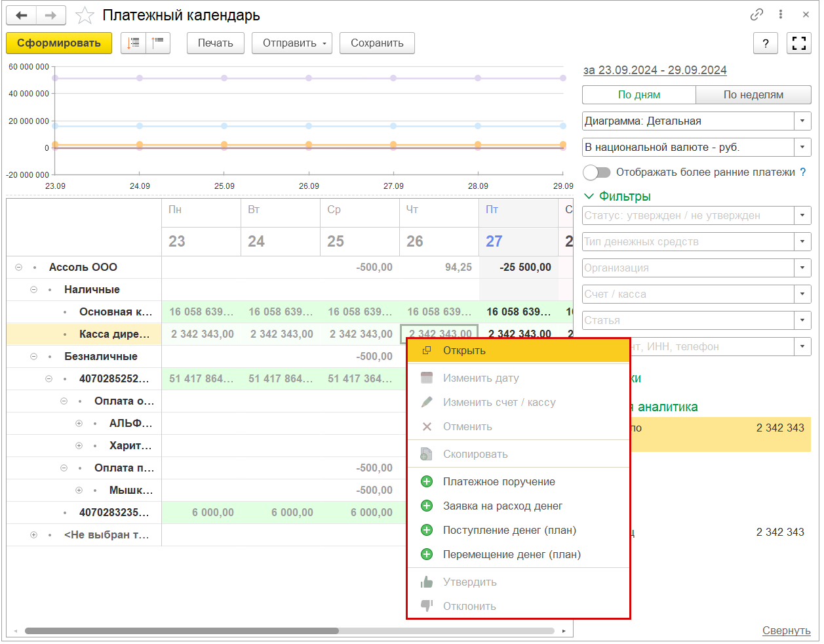
Task: Open the Счет / касса filter dropdown
Action: click(802, 294)
